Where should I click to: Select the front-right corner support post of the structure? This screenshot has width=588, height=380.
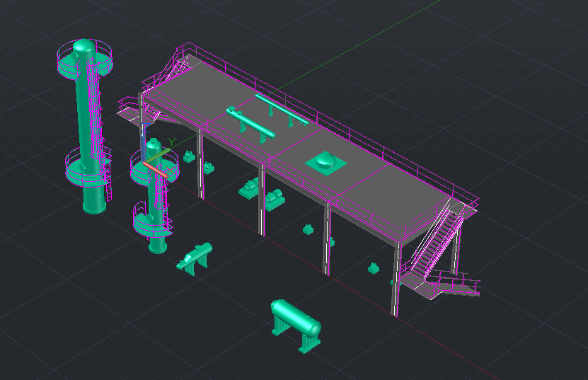click(396, 280)
